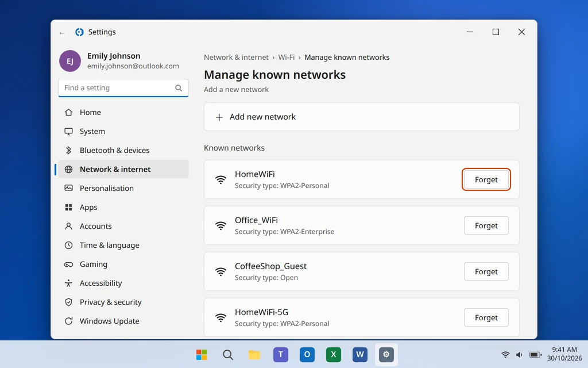Click the Accounts person icon
Viewport: 588px width, 368px height.
69,226
